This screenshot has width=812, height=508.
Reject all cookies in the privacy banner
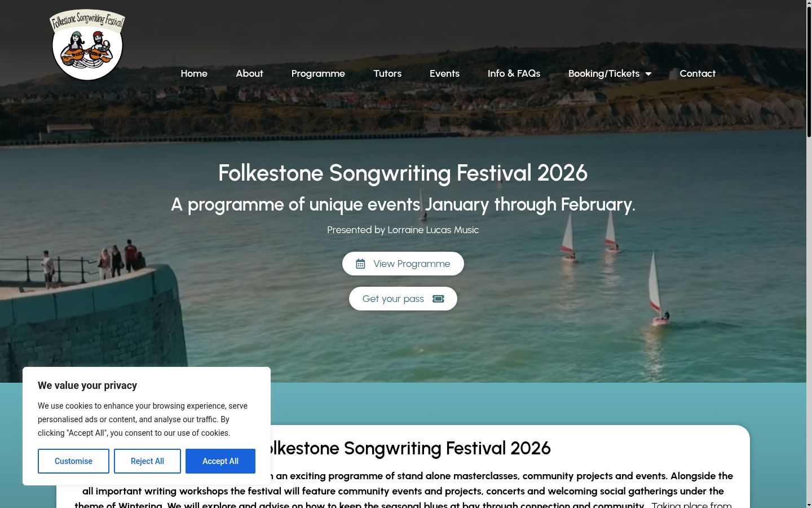(x=147, y=461)
